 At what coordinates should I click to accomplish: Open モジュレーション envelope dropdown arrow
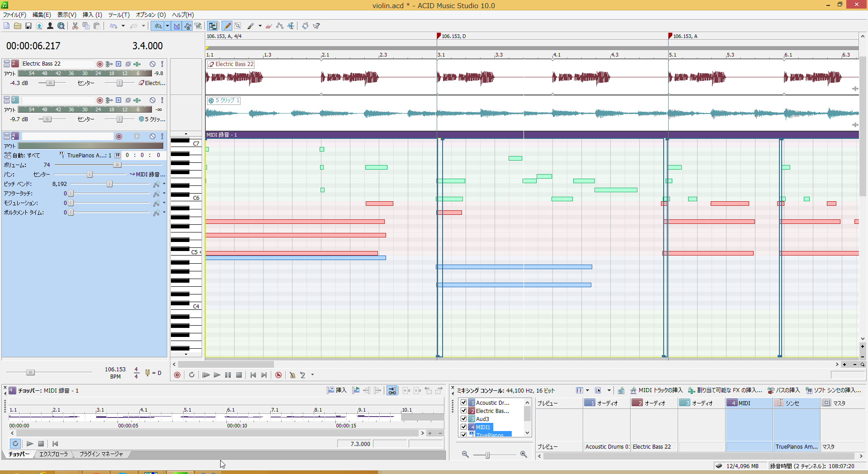click(x=164, y=203)
